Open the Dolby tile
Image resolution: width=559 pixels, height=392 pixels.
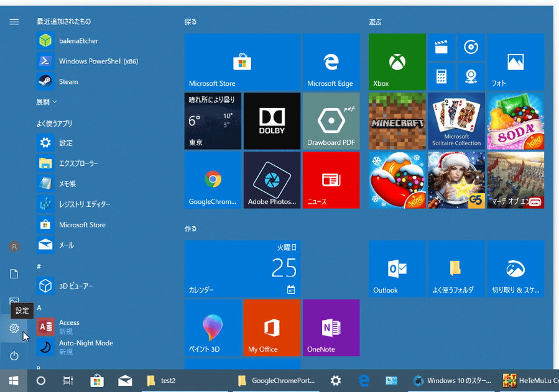click(272, 121)
